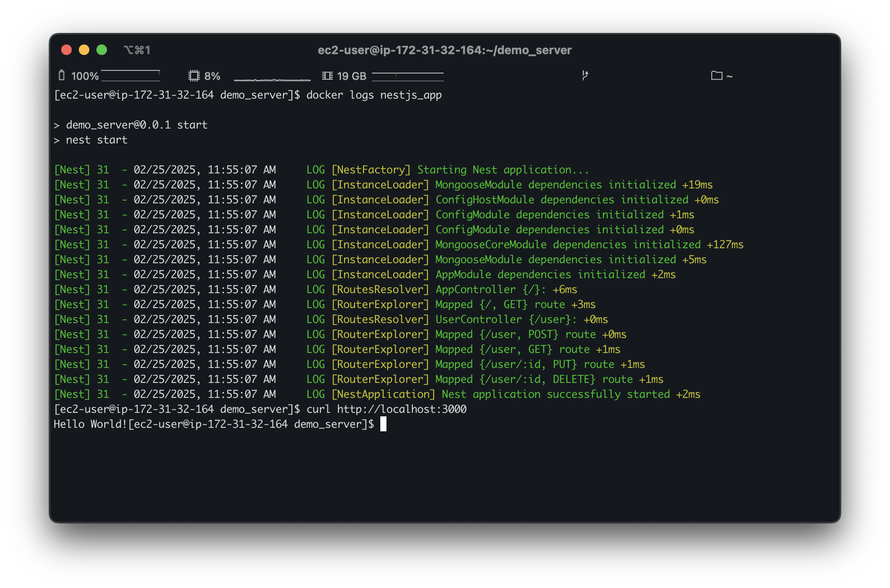890x588 pixels.
Task: Click the window title ec2-user@ip-172-31-32-164
Action: 445,50
